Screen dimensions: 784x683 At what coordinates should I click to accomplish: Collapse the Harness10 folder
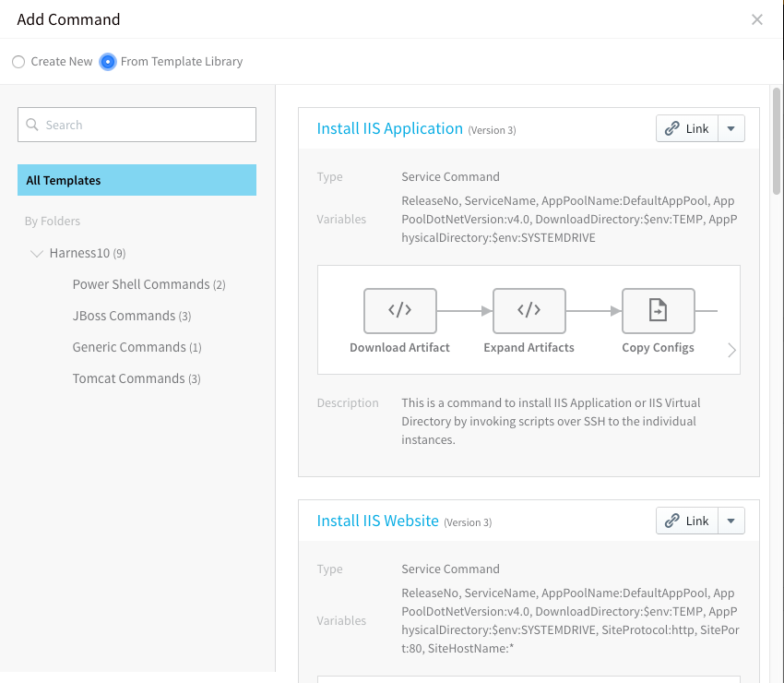pyautogui.click(x=37, y=254)
